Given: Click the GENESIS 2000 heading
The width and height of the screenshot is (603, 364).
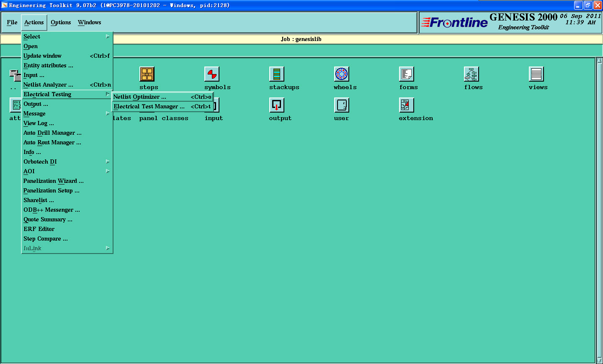Looking at the screenshot, I should point(523,17).
